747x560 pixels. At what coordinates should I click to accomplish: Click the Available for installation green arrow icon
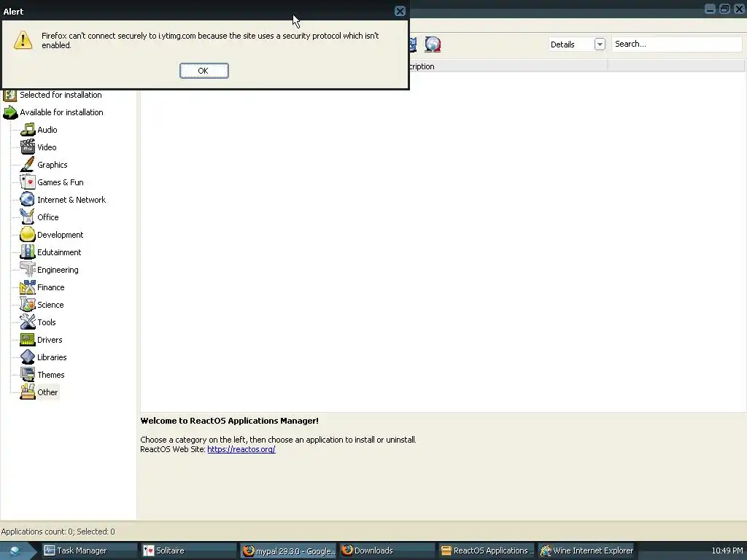coord(10,112)
